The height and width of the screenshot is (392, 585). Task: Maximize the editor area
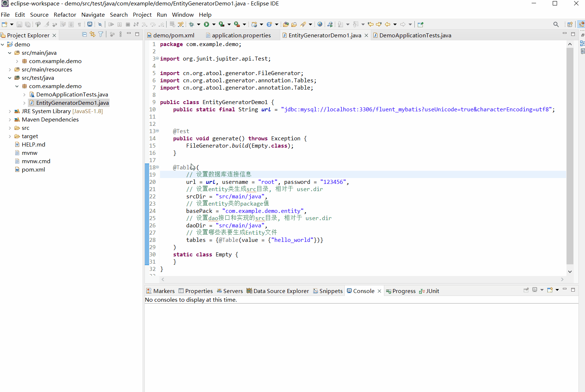point(573,34)
